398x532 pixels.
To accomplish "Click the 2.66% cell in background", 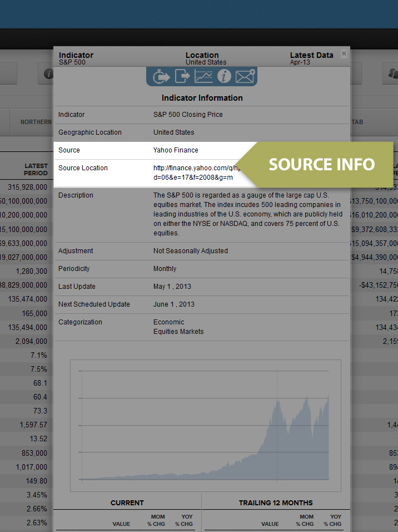I will [x=37, y=509].
